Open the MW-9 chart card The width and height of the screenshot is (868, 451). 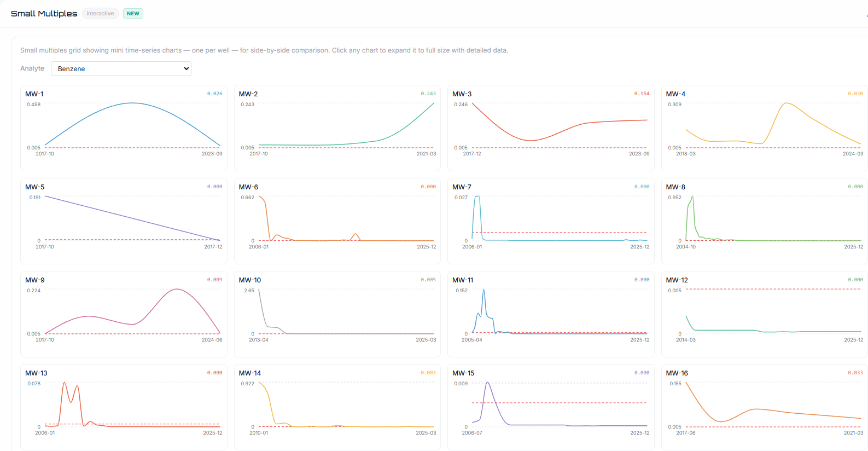coord(124,314)
